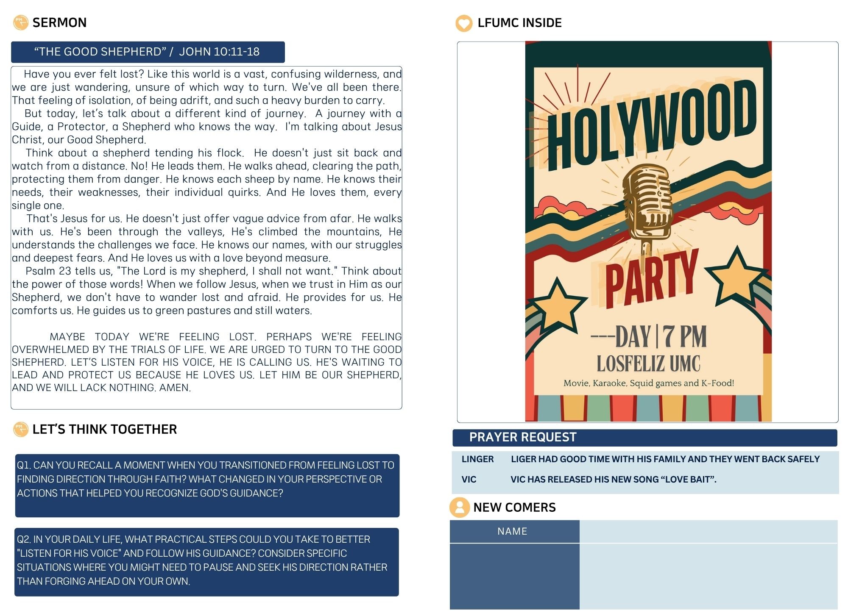Open the Holywood Party poster image
The height and width of the screenshot is (616, 848).
(648, 231)
